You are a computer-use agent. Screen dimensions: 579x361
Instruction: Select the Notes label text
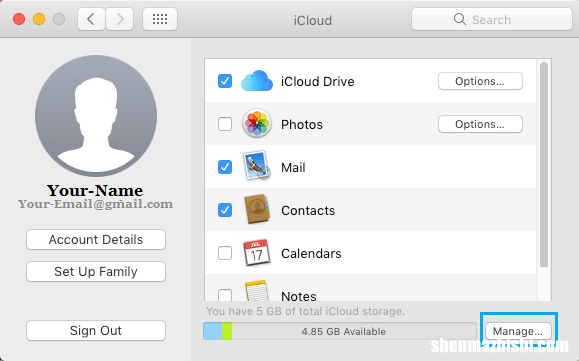point(299,296)
